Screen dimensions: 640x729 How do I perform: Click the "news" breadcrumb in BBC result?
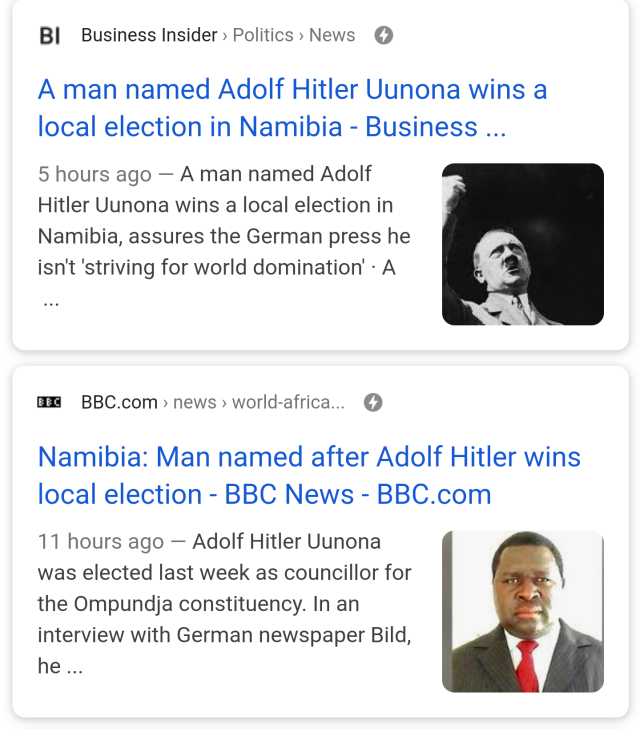(195, 402)
